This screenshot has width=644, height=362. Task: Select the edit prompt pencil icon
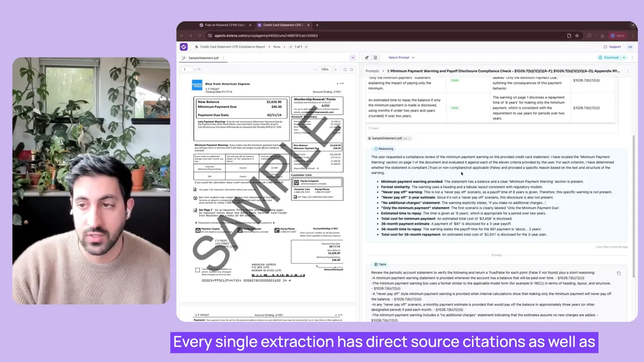coord(367,57)
